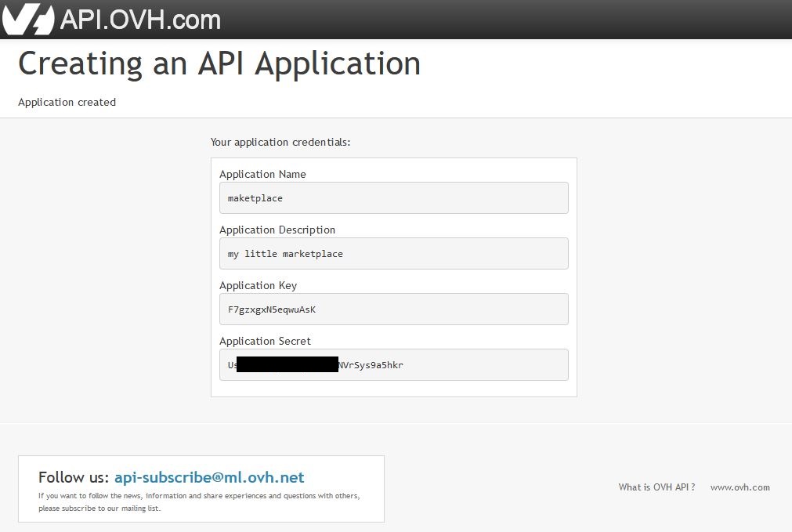Click the Creating an API Application heading

(x=219, y=63)
